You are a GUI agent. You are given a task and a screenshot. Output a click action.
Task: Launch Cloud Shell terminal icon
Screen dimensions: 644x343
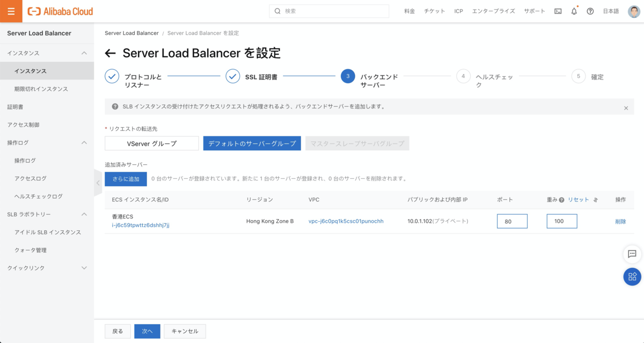[558, 11]
